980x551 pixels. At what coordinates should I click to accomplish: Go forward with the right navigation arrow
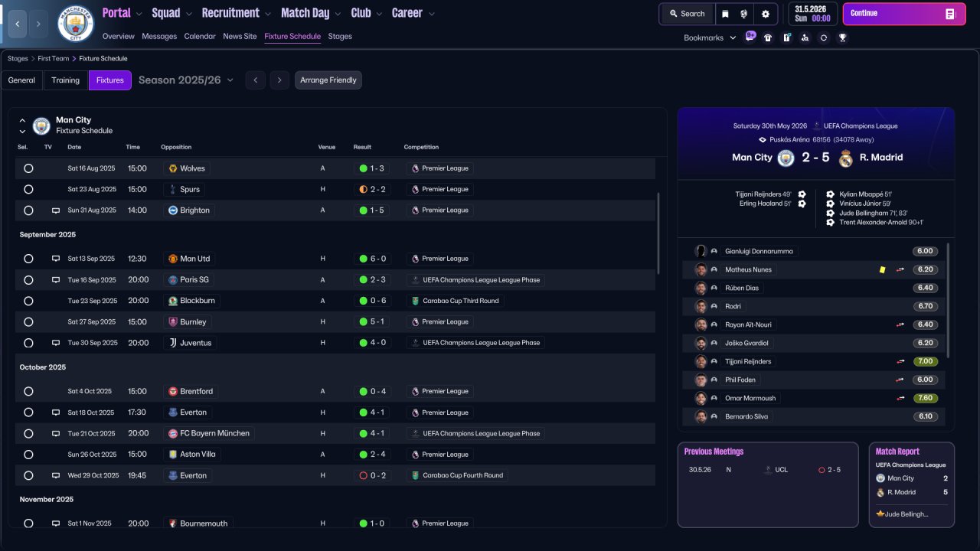(x=38, y=24)
